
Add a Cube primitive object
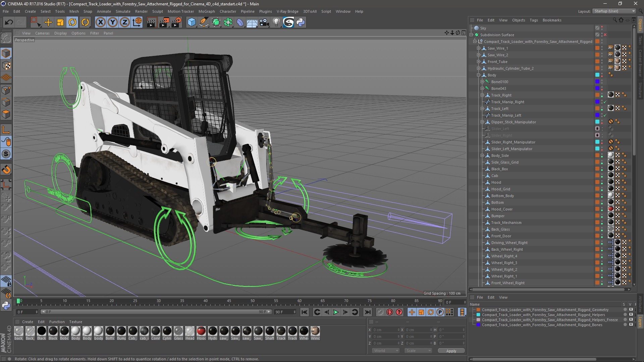[x=192, y=22]
